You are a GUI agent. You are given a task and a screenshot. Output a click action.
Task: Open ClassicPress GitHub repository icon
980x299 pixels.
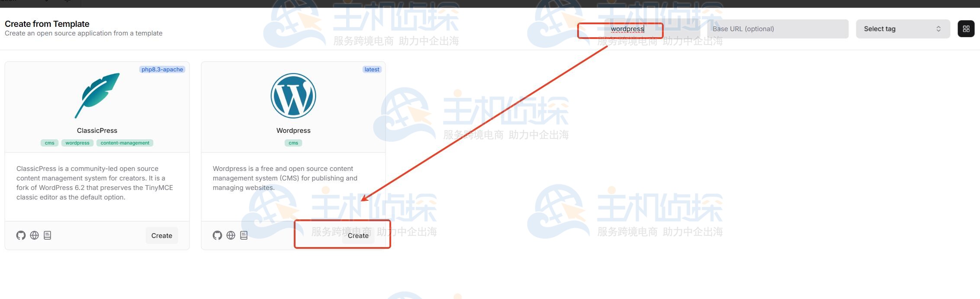tap(21, 235)
